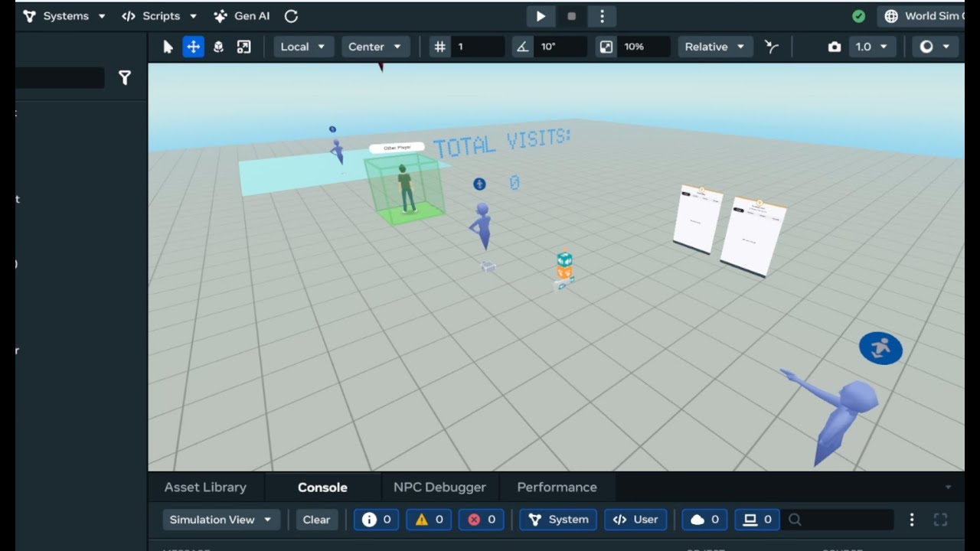Switch to the Asset Library tab
Image resolution: width=980 pixels, height=551 pixels.
[205, 487]
